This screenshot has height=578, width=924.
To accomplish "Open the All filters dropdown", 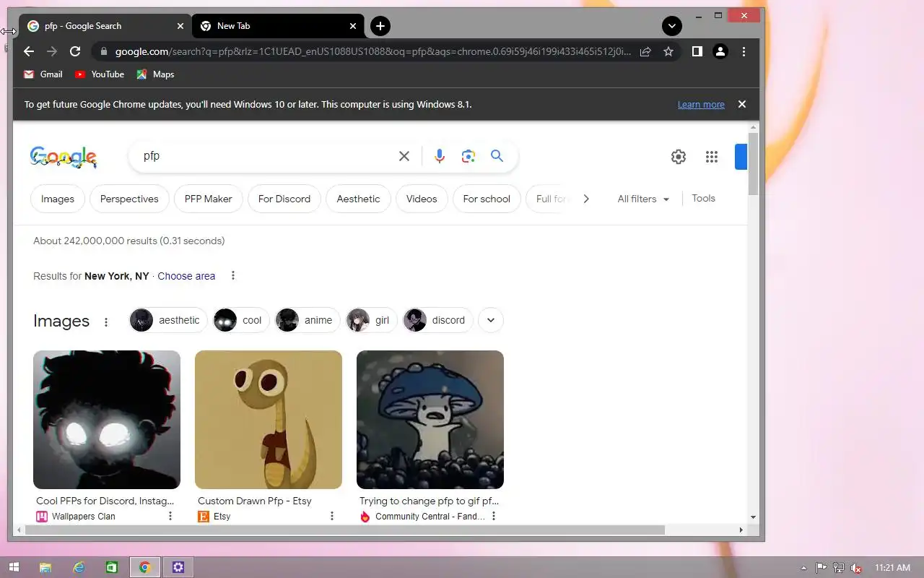I will tap(643, 199).
